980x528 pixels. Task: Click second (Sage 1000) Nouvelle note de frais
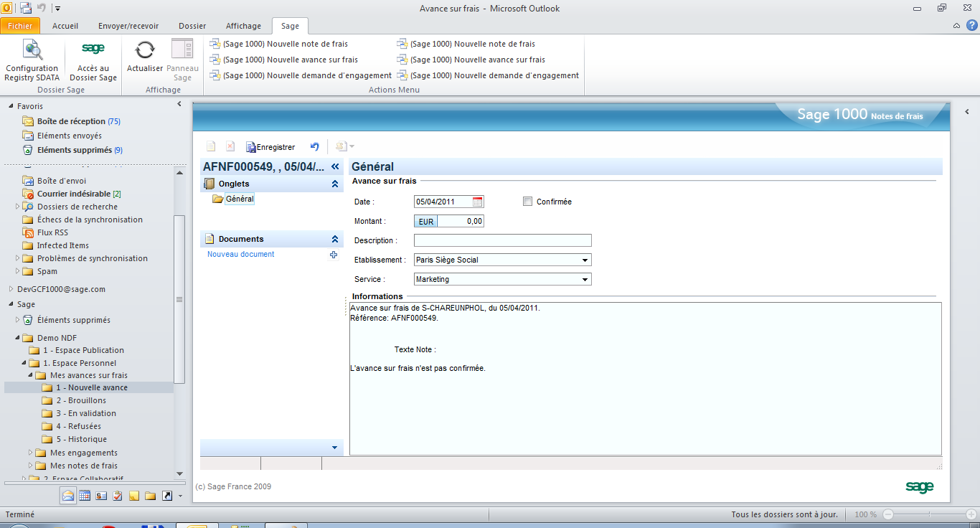(x=466, y=44)
